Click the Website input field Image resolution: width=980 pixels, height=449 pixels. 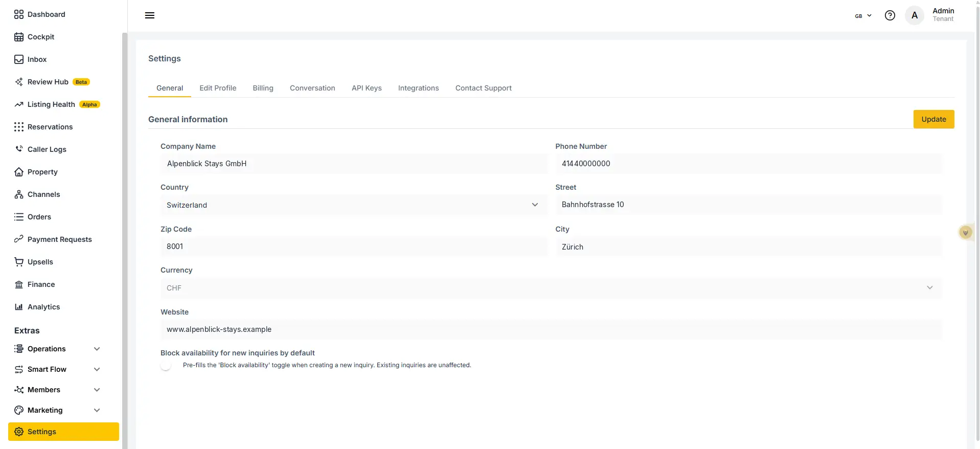551,329
